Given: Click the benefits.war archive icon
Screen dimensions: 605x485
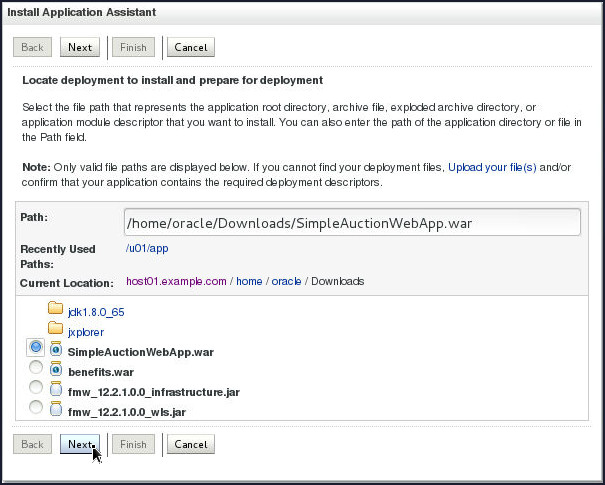Looking at the screenshot, I should [56, 370].
